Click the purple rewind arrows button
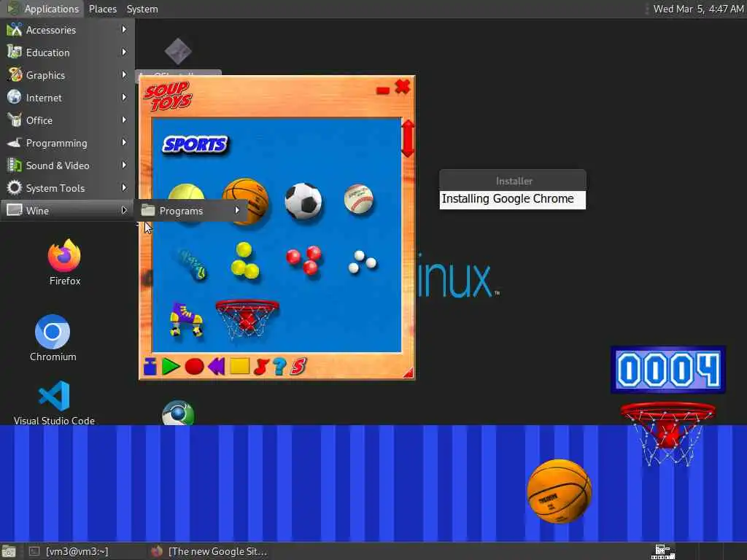Screen dimensions: 747x560 pos(217,367)
